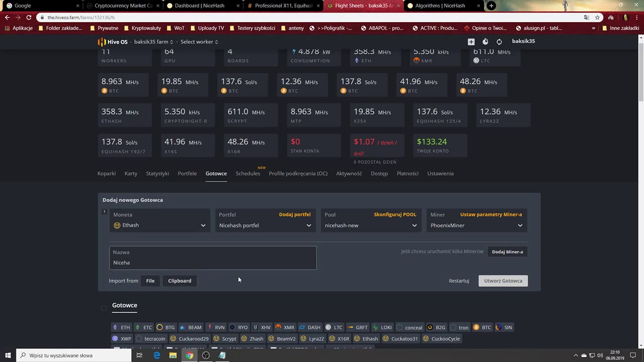The height and width of the screenshot is (362, 644).
Task: Switch to the Dostęp tab
Action: [x=379, y=173]
